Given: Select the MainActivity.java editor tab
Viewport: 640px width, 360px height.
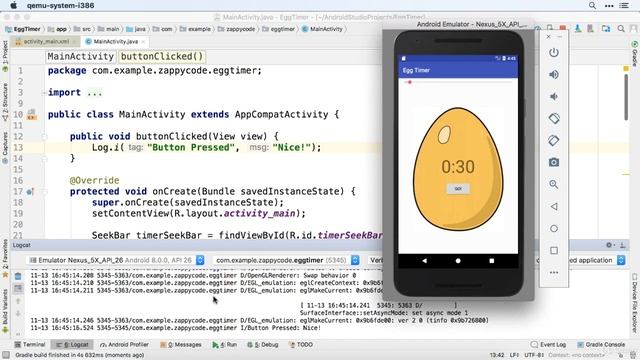Looking at the screenshot, I should pyautogui.click(x=116, y=42).
